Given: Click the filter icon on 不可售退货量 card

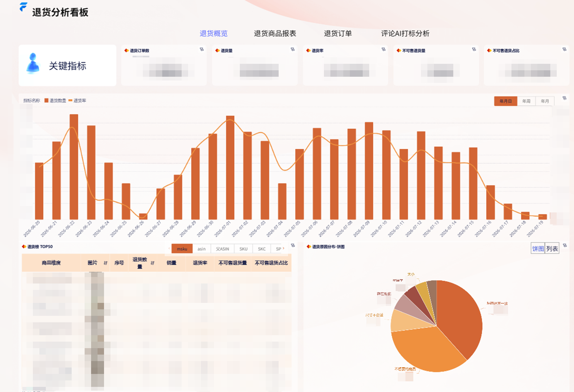Looking at the screenshot, I should 474,50.
